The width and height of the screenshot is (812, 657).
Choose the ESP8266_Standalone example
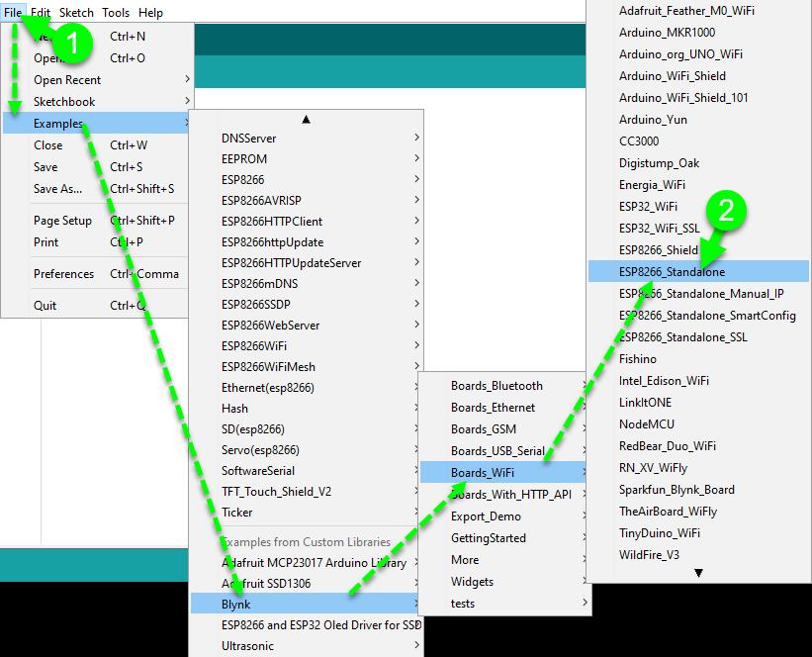click(698, 271)
